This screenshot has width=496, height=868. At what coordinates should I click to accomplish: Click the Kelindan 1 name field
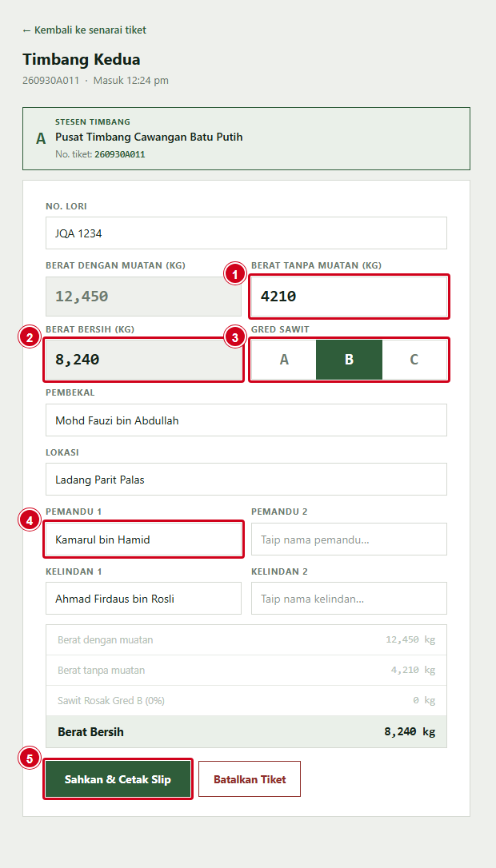click(x=143, y=599)
